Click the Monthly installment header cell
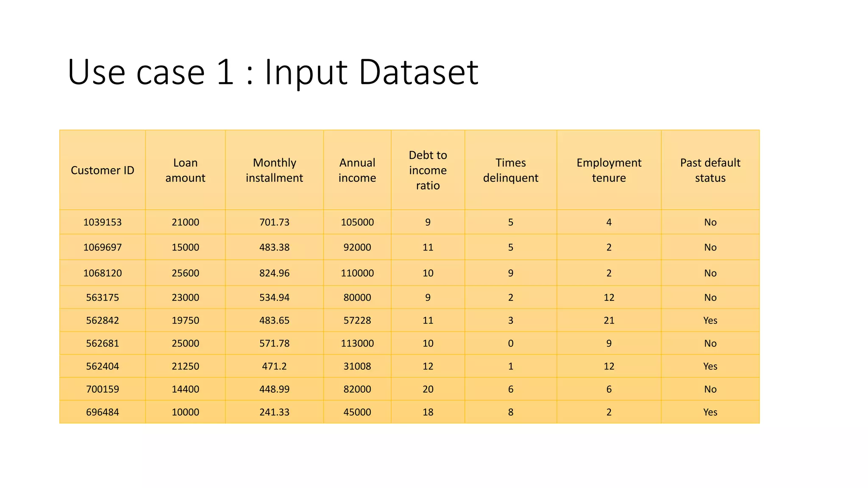 pyautogui.click(x=274, y=170)
